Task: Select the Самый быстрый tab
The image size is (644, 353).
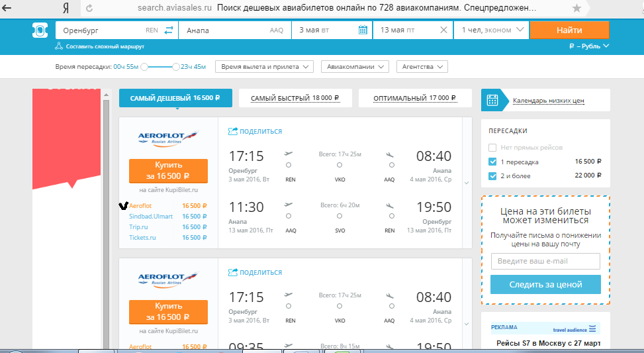Action: (295, 98)
